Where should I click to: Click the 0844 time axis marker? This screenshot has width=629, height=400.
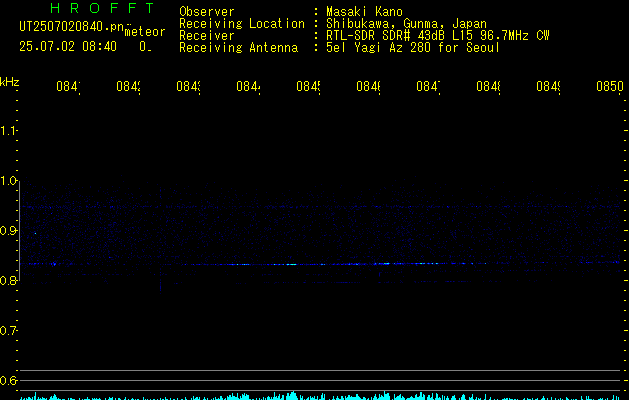[x=248, y=87]
